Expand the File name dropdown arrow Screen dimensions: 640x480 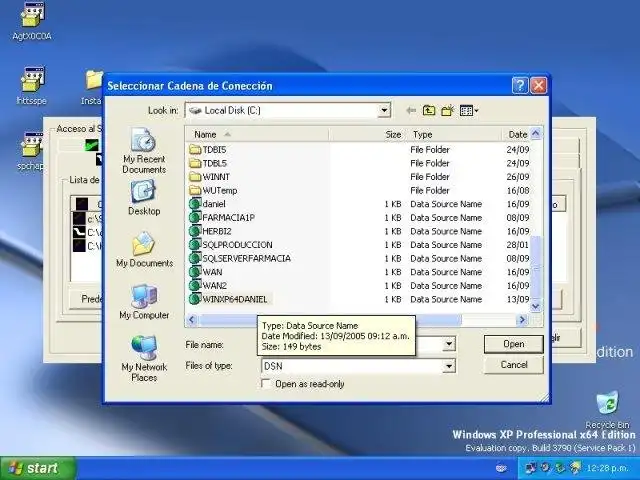449,344
